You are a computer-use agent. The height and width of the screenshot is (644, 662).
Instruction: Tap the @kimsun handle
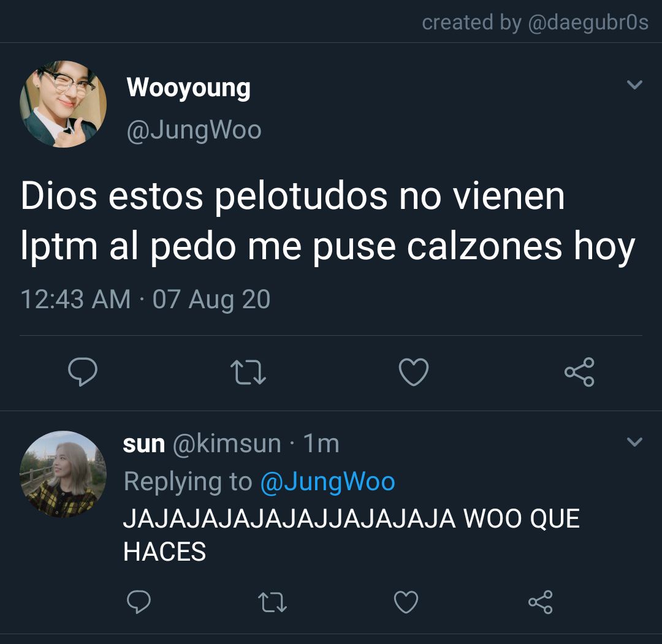227,444
